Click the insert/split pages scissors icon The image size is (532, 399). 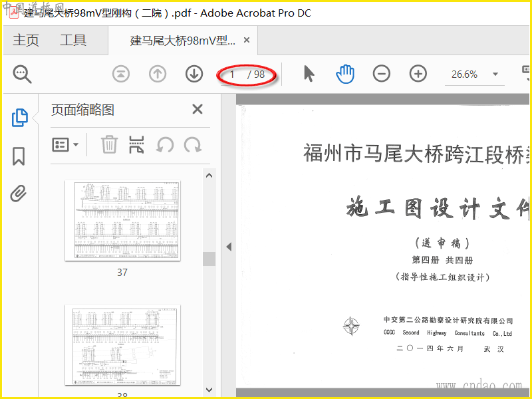coord(137,144)
